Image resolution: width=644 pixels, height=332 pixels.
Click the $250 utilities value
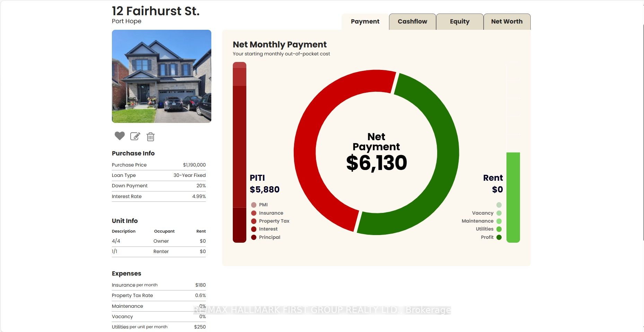tap(200, 327)
